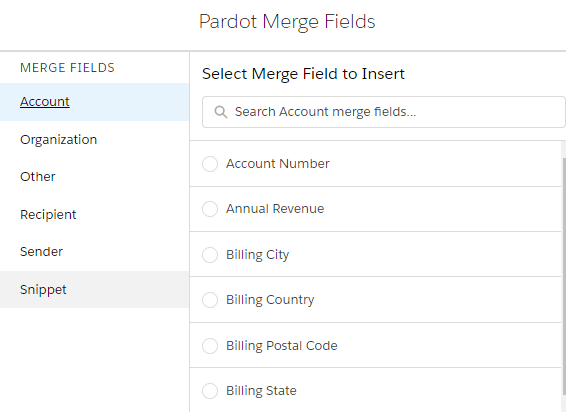This screenshot has height=412, width=566.
Task: Click the Account Number label text
Action: [278, 164]
